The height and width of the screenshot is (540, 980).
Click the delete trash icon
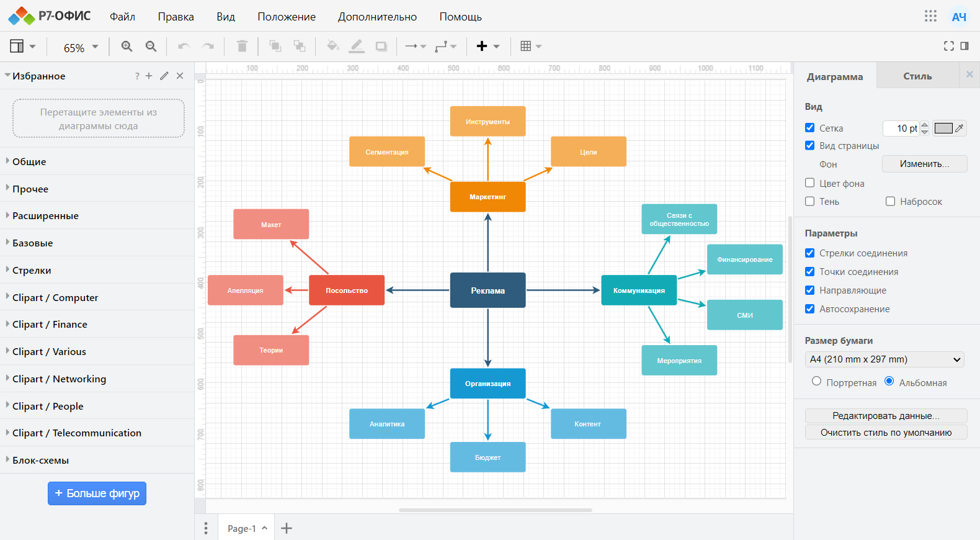click(x=242, y=47)
